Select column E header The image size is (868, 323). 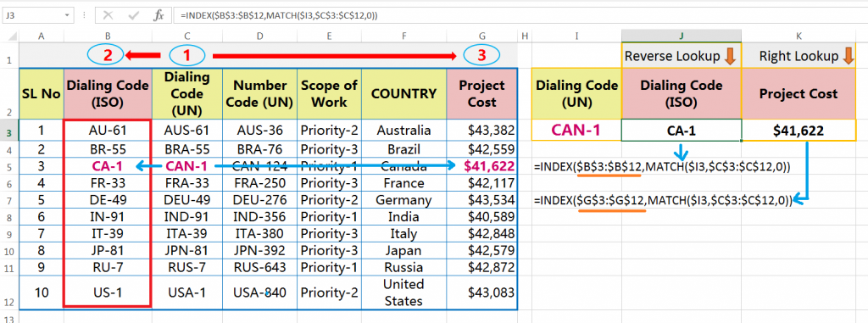point(330,36)
